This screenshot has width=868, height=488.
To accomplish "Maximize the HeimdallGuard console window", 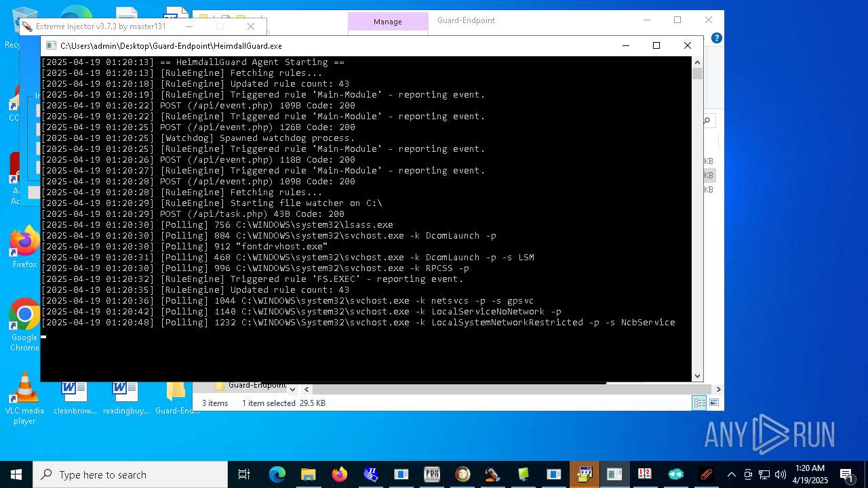I will point(656,45).
